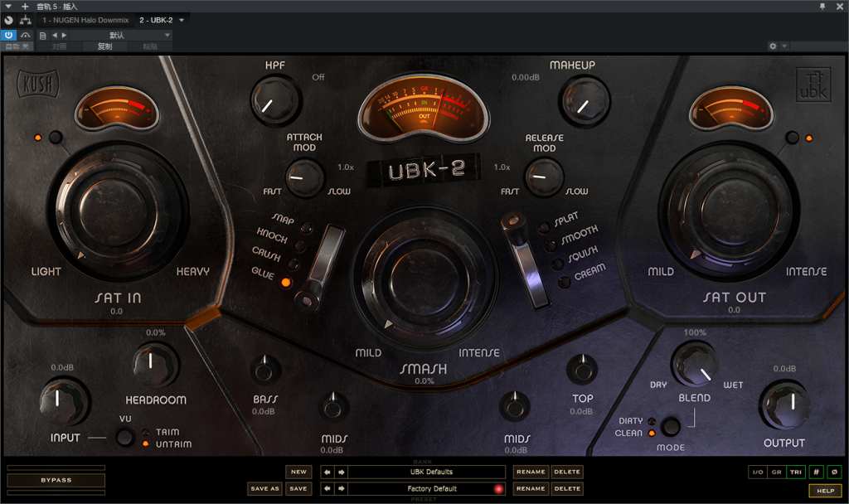Select the SPLAT saturation mode

543,228
